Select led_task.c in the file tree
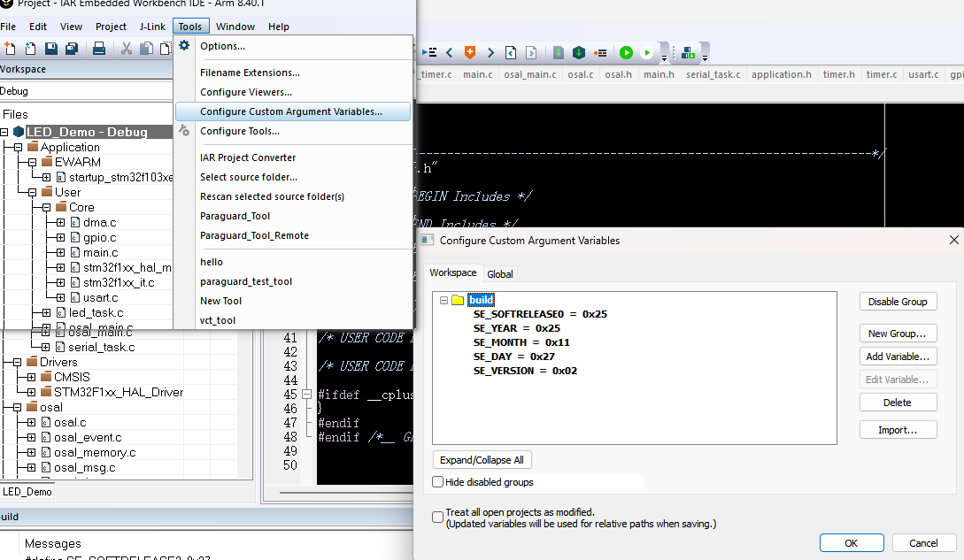964x560 pixels. coord(96,313)
